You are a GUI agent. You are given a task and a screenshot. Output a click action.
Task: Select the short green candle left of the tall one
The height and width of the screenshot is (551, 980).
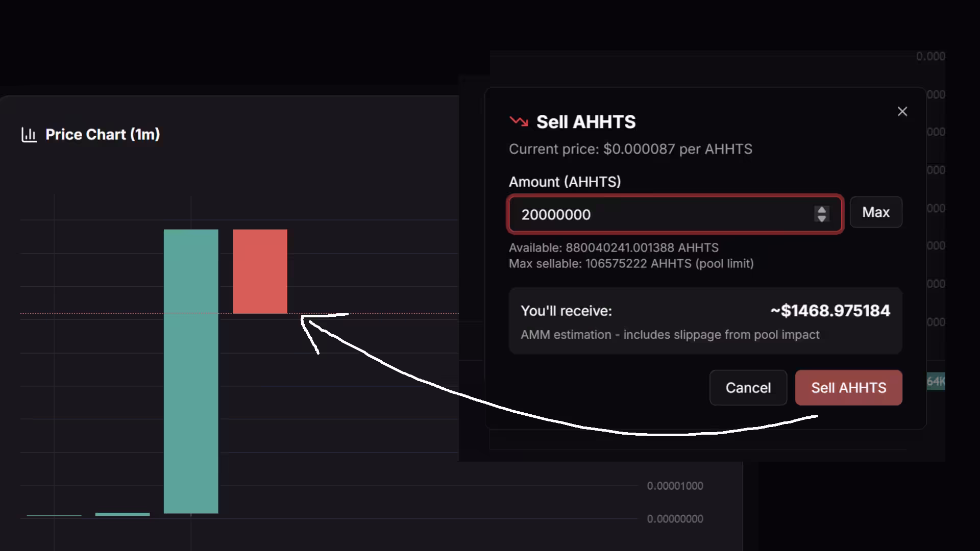tap(122, 514)
